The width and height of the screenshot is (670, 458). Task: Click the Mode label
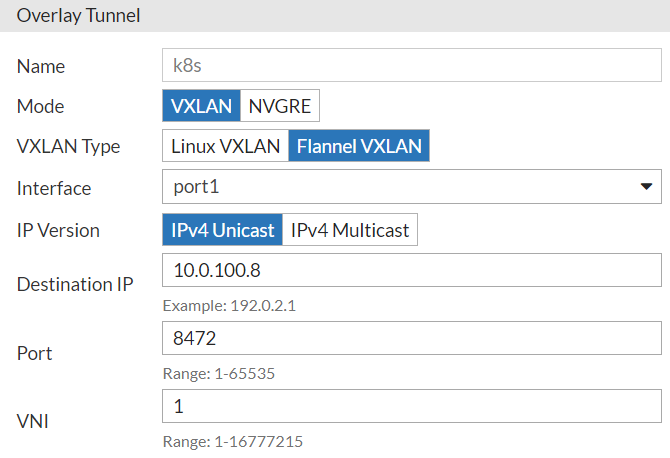tap(40, 106)
